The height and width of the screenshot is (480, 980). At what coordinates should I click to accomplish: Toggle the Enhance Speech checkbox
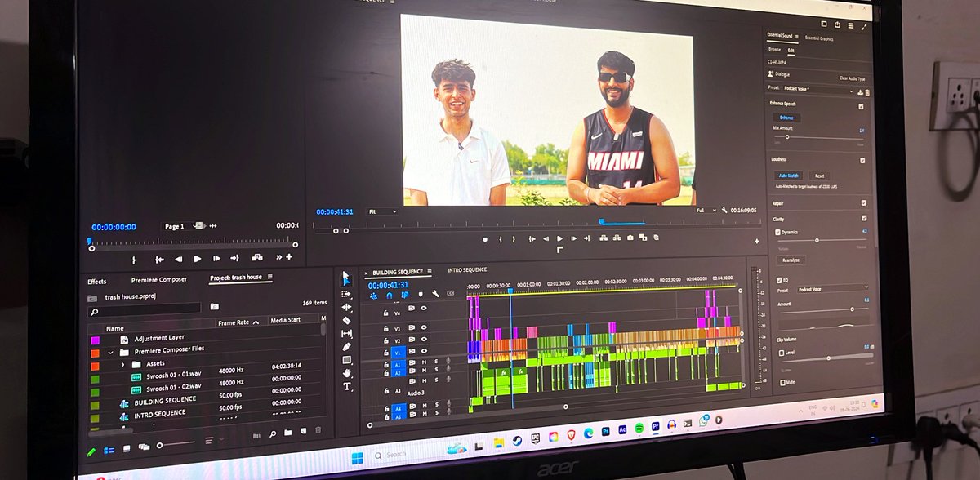click(861, 106)
